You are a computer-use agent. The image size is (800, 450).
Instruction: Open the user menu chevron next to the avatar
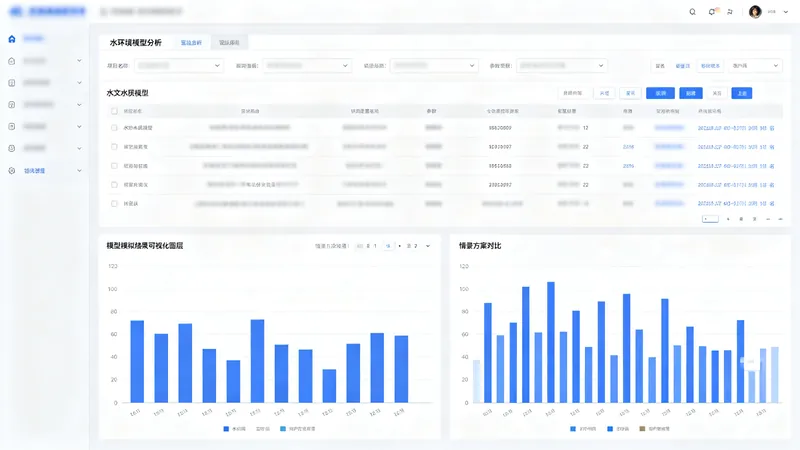tap(786, 12)
